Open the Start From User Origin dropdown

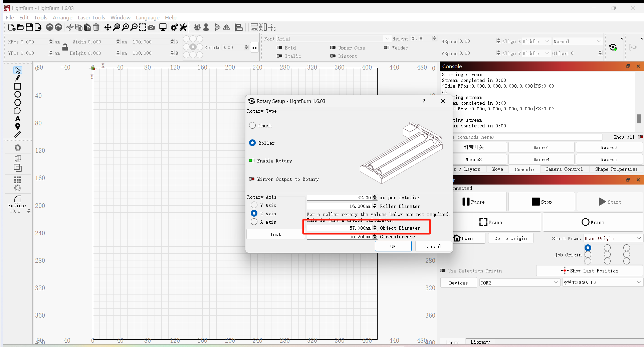point(613,238)
